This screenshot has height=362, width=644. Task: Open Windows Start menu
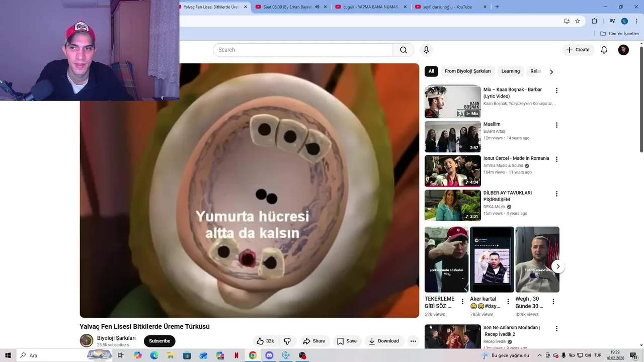(x=8, y=355)
